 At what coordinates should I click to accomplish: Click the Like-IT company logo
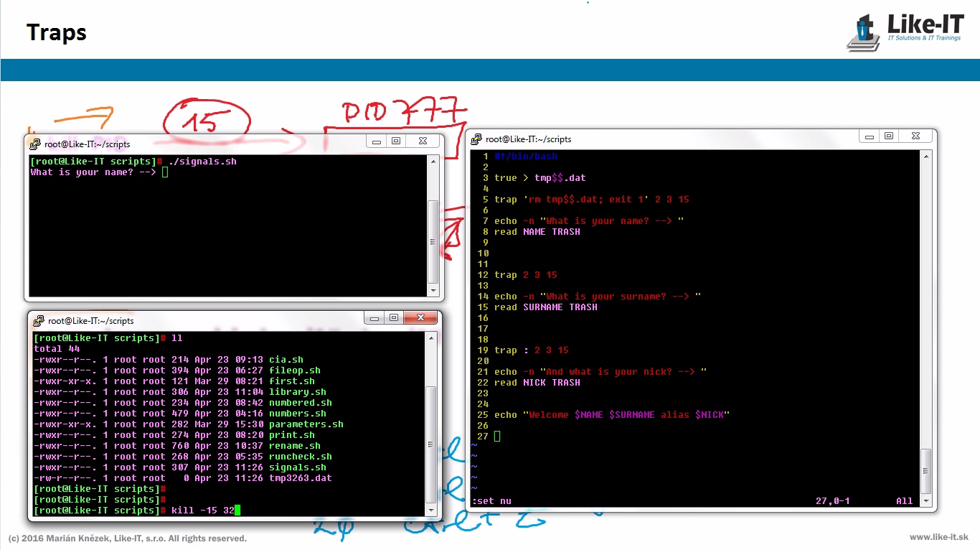pyautogui.click(x=905, y=32)
